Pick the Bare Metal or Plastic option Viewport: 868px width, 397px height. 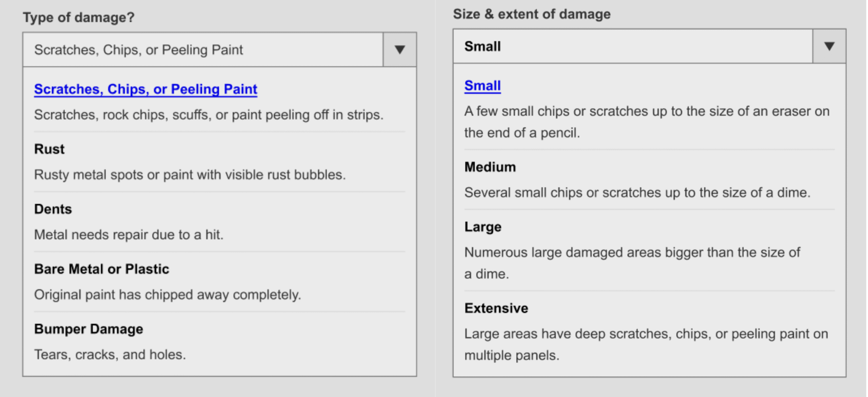pos(101,269)
